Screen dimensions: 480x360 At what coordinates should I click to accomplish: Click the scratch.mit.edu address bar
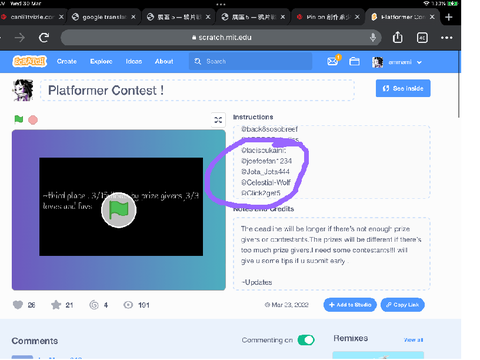pyautogui.click(x=221, y=37)
